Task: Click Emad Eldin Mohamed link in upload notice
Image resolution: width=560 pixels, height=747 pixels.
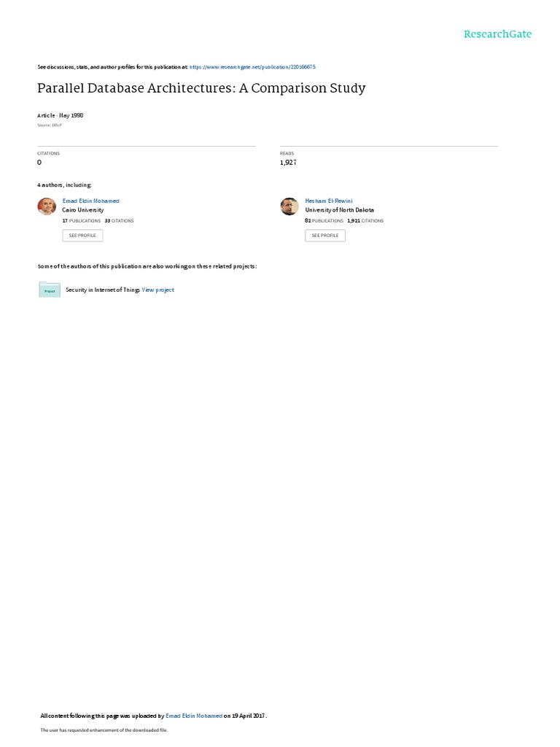Action: pos(194,716)
